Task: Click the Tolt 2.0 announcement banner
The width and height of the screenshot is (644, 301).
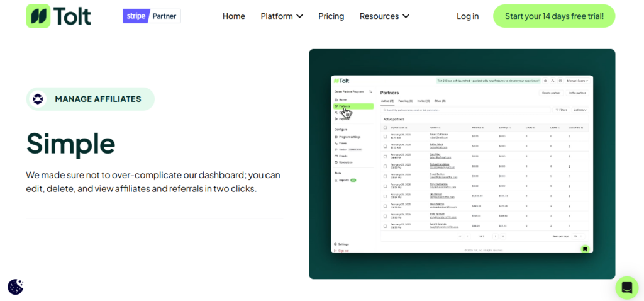Action: tap(488, 81)
